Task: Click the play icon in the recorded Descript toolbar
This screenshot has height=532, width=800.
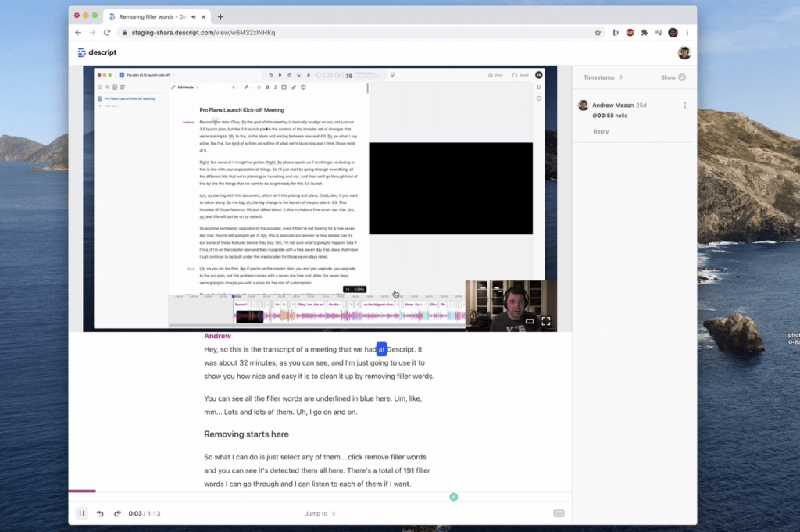Action: tap(280, 75)
